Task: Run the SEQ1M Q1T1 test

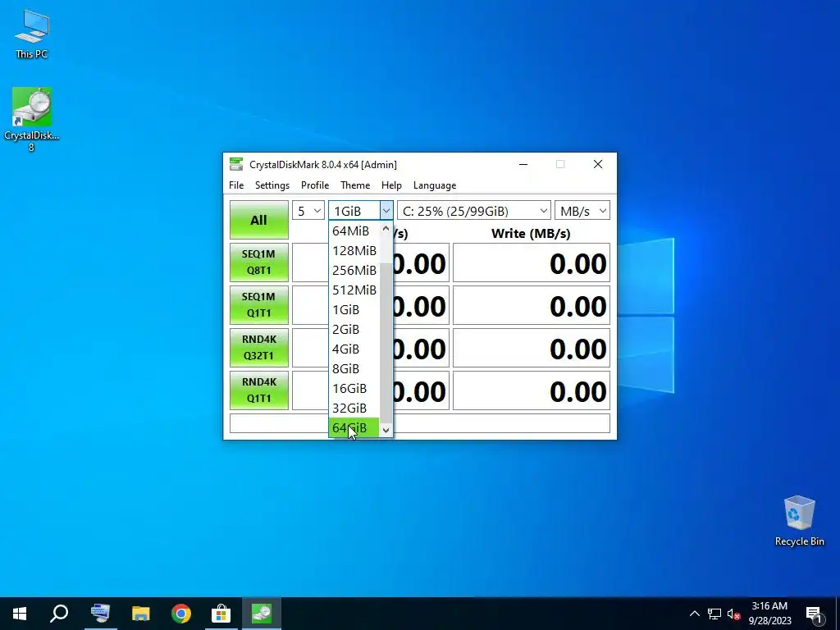Action: click(258, 305)
